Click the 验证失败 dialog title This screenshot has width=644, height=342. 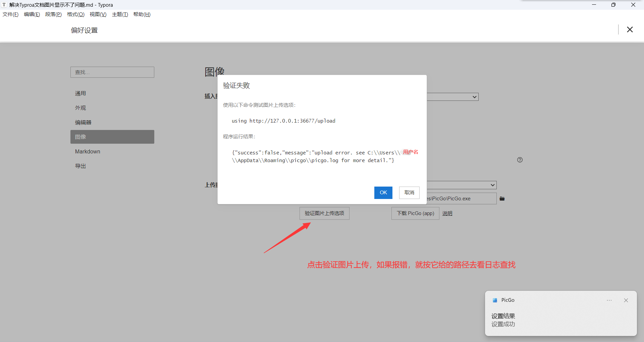pos(236,85)
